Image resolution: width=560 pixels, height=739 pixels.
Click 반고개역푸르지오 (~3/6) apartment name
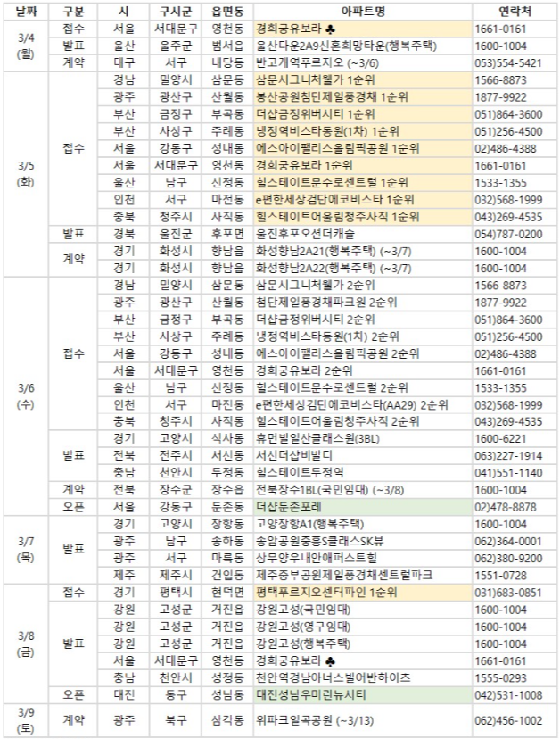click(317, 62)
